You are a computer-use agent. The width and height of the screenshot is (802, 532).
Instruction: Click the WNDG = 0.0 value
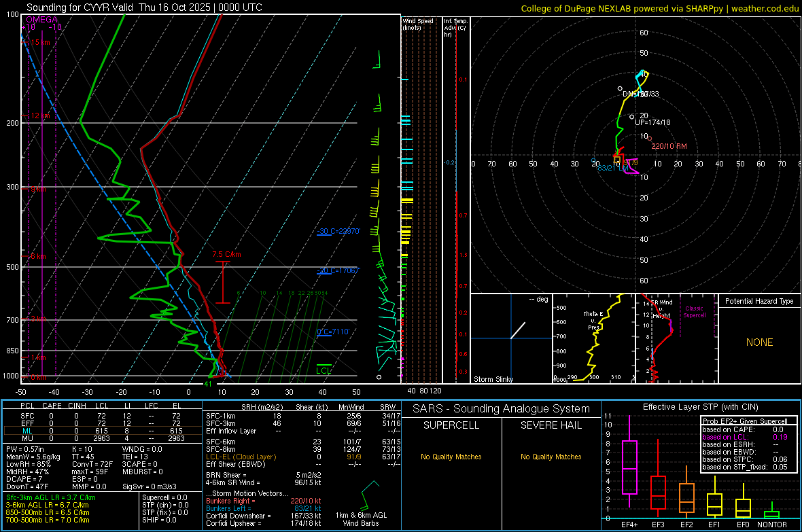pos(142,449)
